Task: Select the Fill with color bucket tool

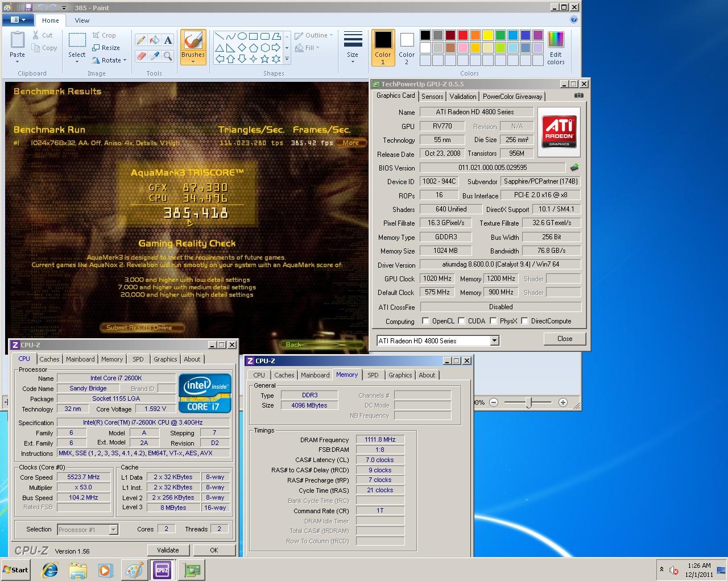Action: pyautogui.click(x=154, y=40)
